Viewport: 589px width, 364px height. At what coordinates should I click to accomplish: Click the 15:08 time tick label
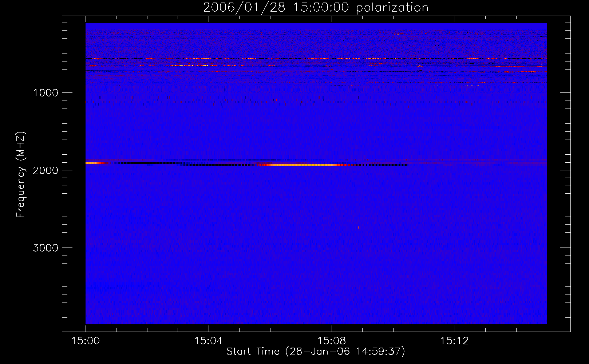pos(332,341)
